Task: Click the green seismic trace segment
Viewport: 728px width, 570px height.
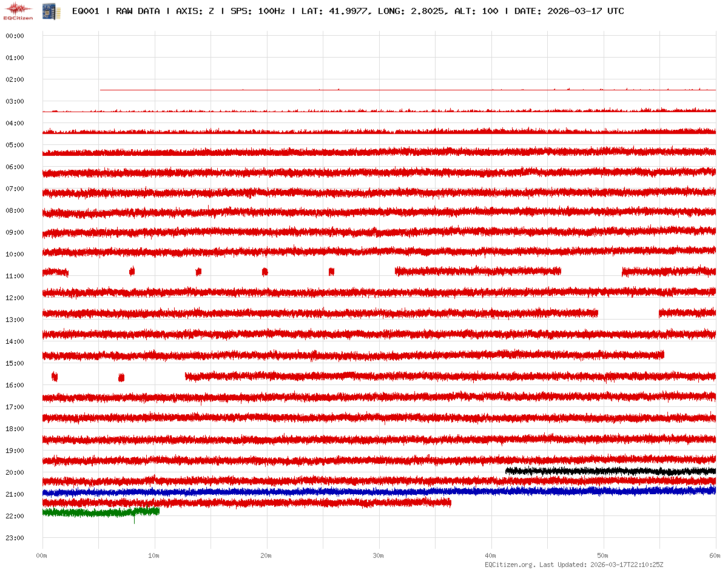Action: 97,512
